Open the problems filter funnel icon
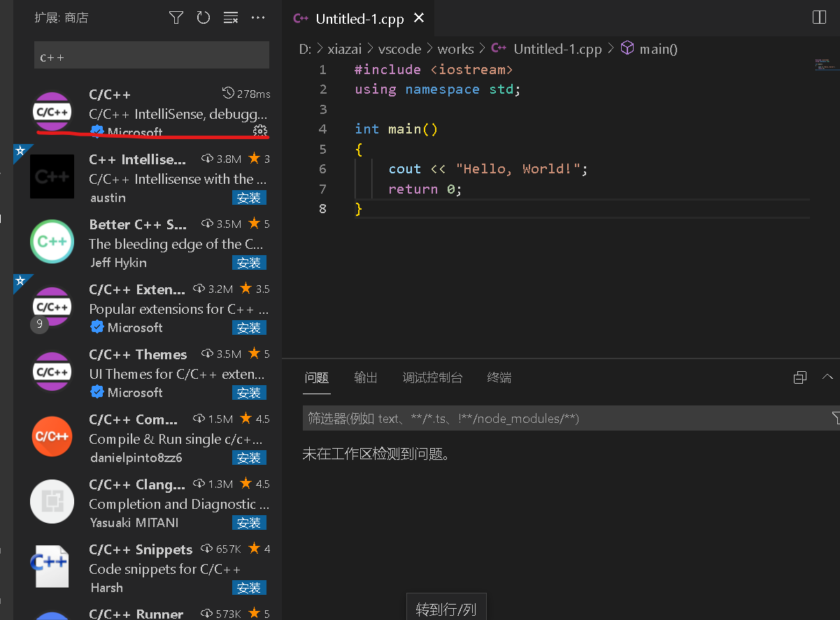840x620 pixels. click(836, 418)
